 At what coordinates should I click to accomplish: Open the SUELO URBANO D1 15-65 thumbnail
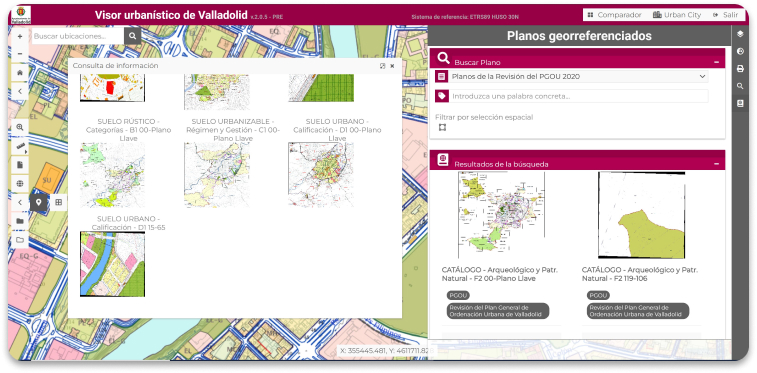click(x=112, y=264)
